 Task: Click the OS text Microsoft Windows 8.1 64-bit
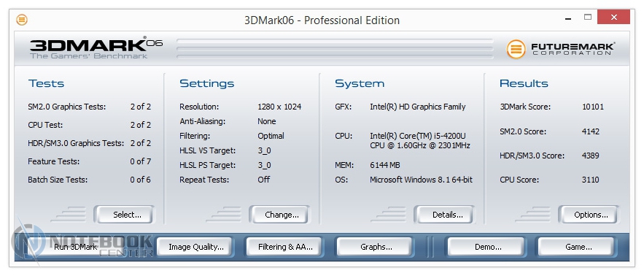(421, 180)
